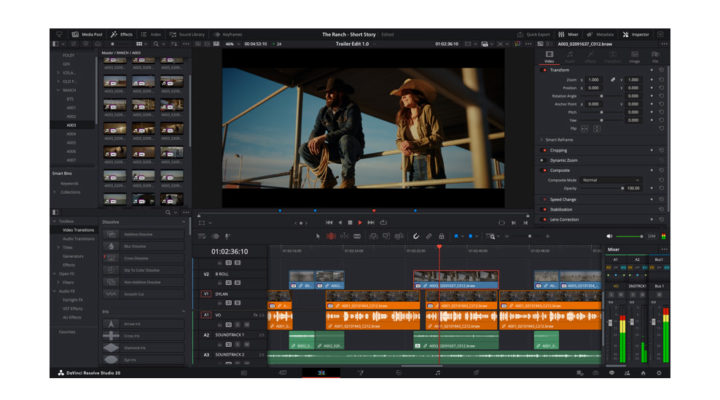Viewport: 720px width, 400px height.
Task: Toggle the Stabilization enable switch
Action: [x=545, y=209]
